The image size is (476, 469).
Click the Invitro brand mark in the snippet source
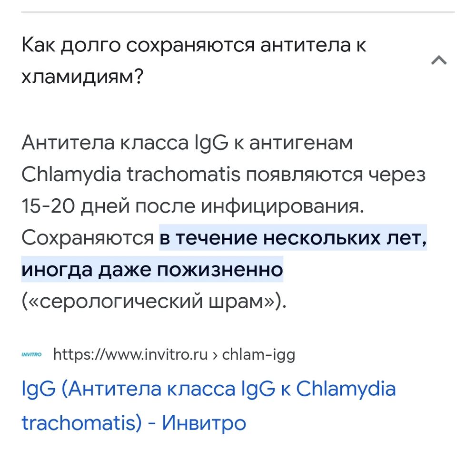(x=31, y=354)
